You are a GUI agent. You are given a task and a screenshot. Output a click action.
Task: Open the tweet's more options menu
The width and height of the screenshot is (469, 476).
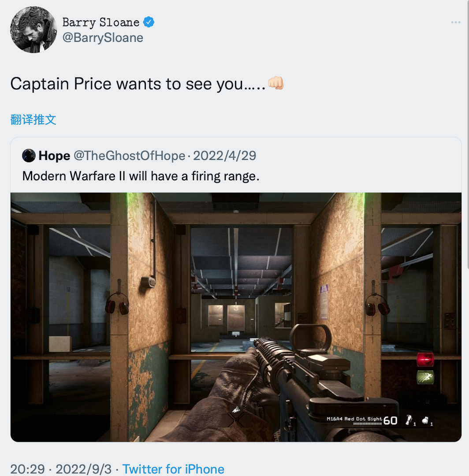click(455, 22)
